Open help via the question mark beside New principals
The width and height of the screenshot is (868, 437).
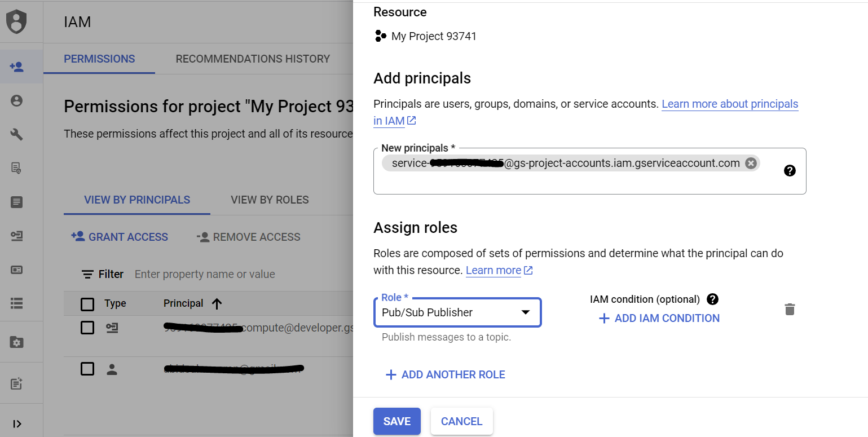point(790,170)
